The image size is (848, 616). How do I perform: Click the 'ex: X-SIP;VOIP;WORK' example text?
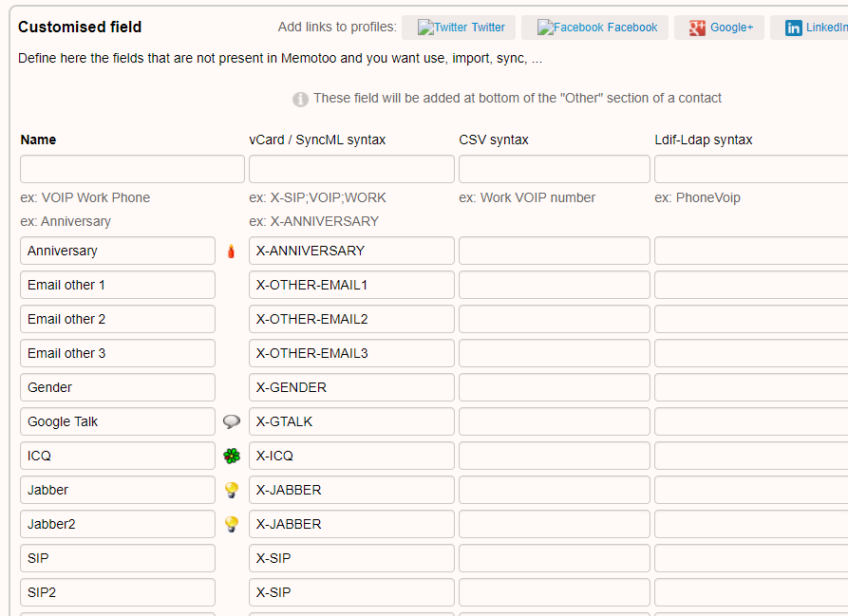317,197
